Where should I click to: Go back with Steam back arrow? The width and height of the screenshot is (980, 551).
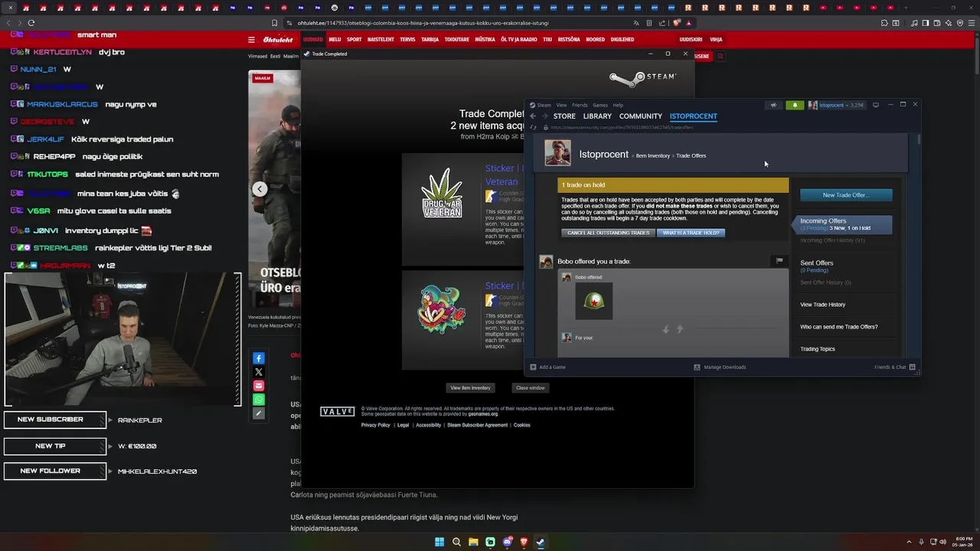pyautogui.click(x=533, y=116)
